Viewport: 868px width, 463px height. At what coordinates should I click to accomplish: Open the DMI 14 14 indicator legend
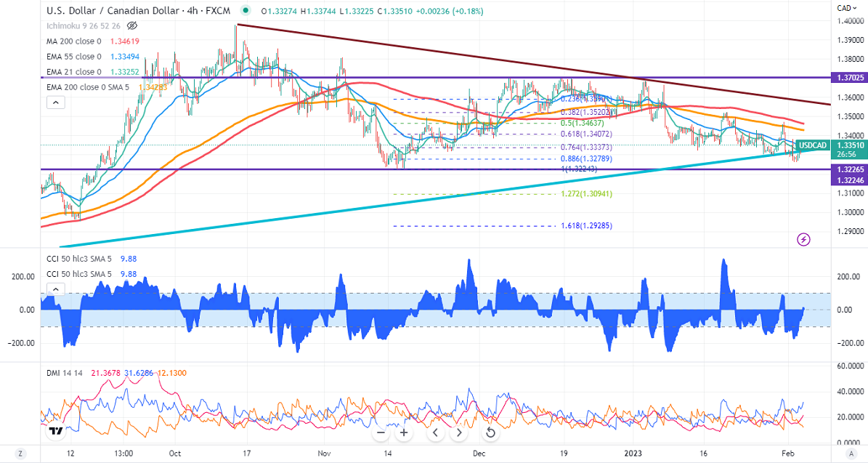pos(64,372)
